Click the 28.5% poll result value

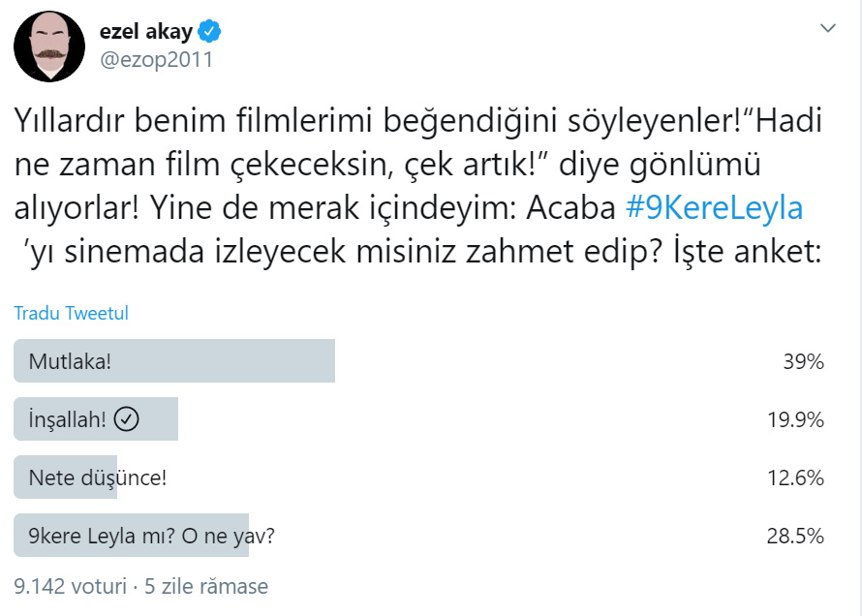coord(794,536)
